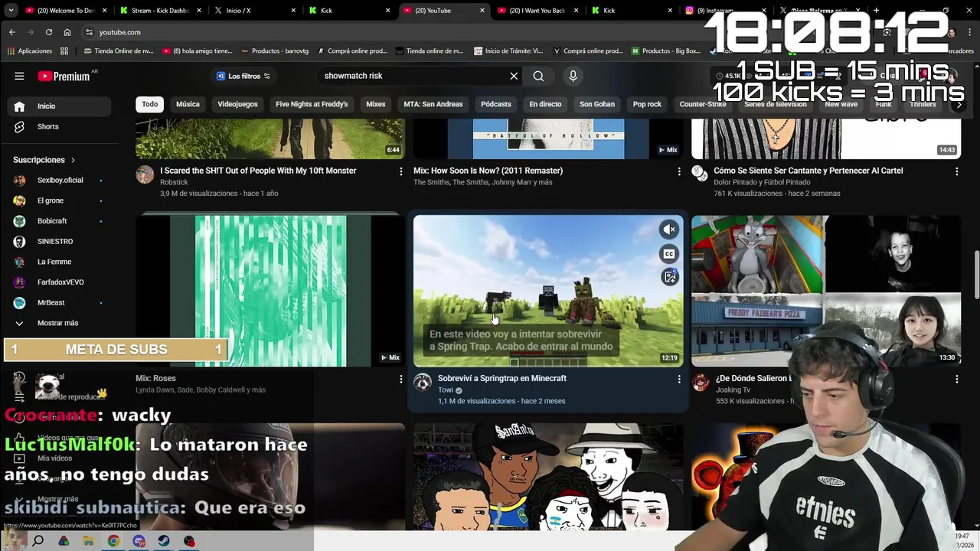Open File Explorer from taskbar
The height and width of the screenshot is (551, 980).
(x=89, y=541)
